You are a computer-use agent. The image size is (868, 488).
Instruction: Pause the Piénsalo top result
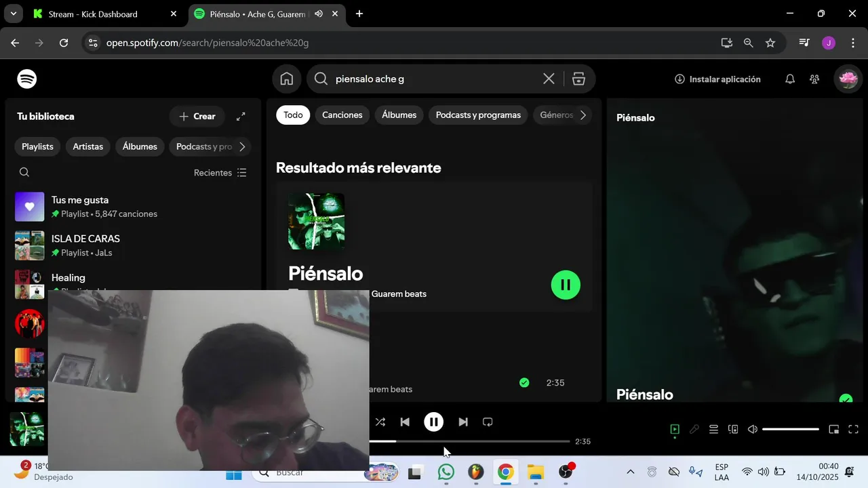[x=566, y=285]
